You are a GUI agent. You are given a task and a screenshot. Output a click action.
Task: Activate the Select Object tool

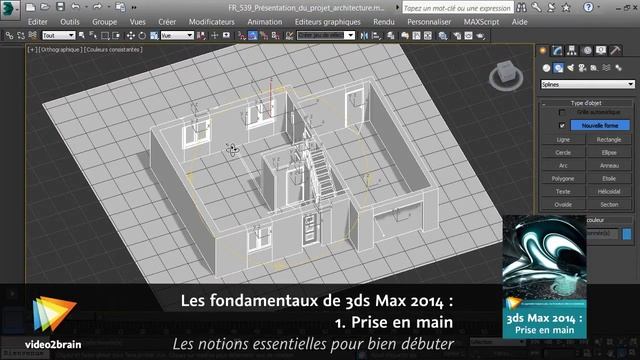(x=82, y=36)
